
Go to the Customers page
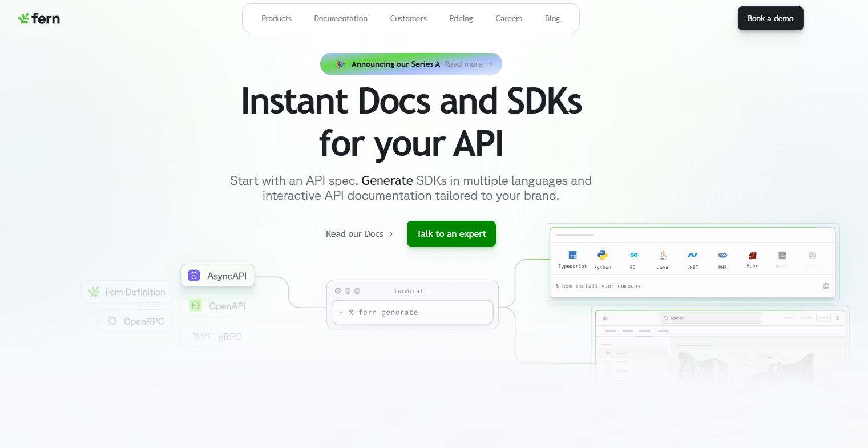(408, 18)
